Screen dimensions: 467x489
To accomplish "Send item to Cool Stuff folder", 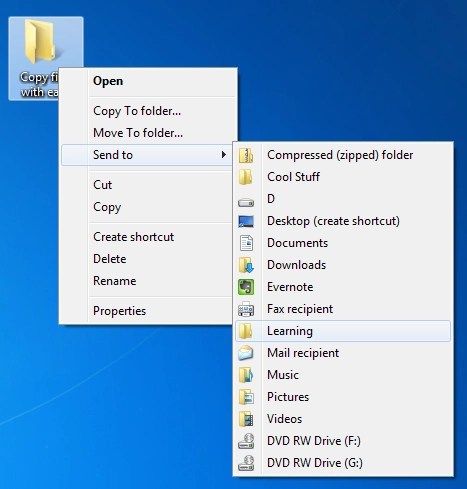I will (x=343, y=177).
